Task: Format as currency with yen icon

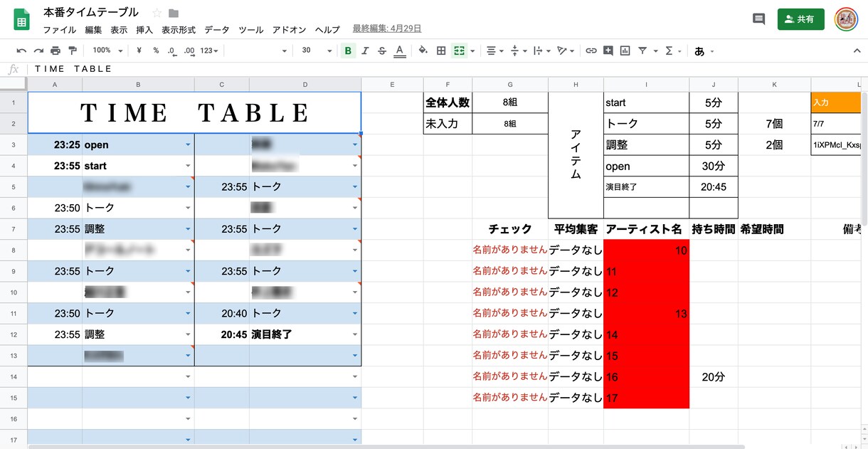Action: [x=139, y=51]
